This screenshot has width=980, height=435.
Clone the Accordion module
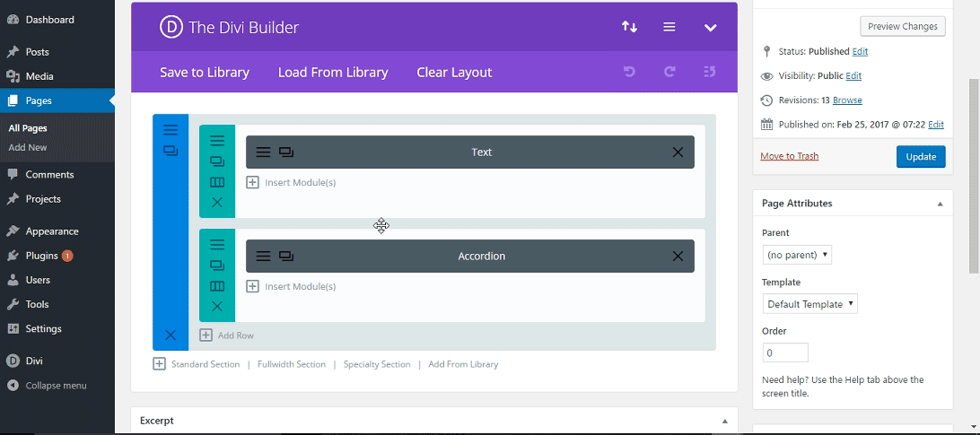click(286, 256)
